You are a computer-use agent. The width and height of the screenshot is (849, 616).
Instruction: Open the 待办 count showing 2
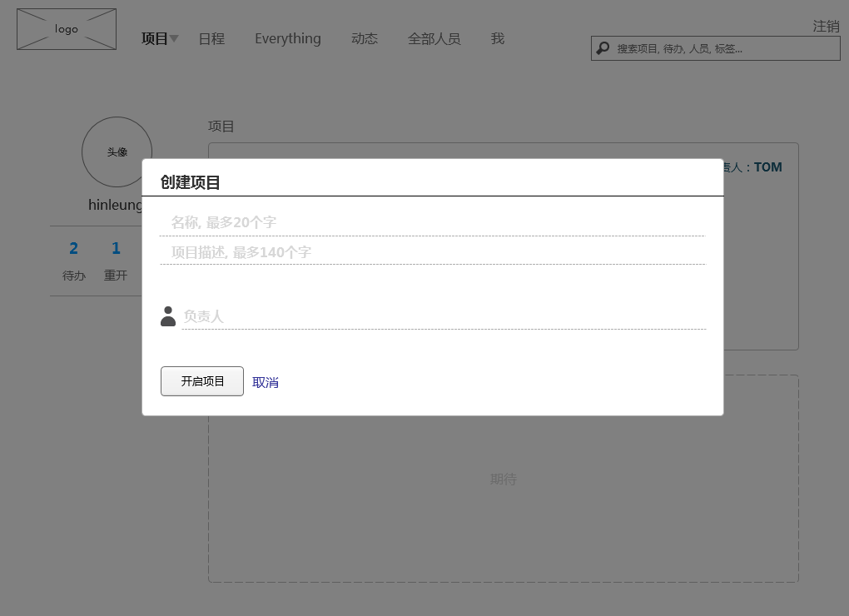tap(74, 249)
